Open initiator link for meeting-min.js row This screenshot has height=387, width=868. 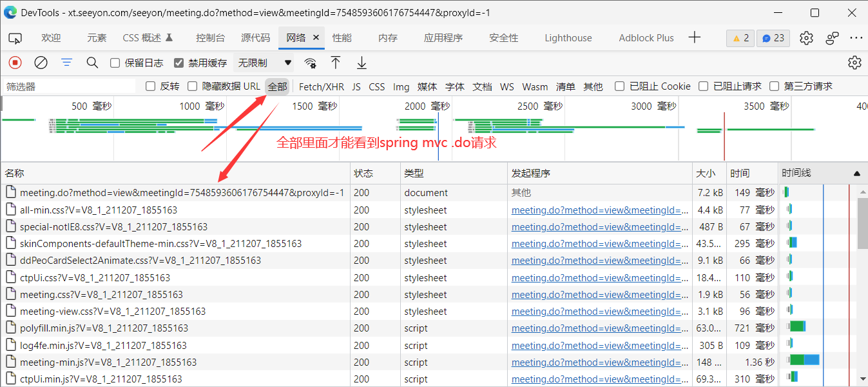(600, 362)
